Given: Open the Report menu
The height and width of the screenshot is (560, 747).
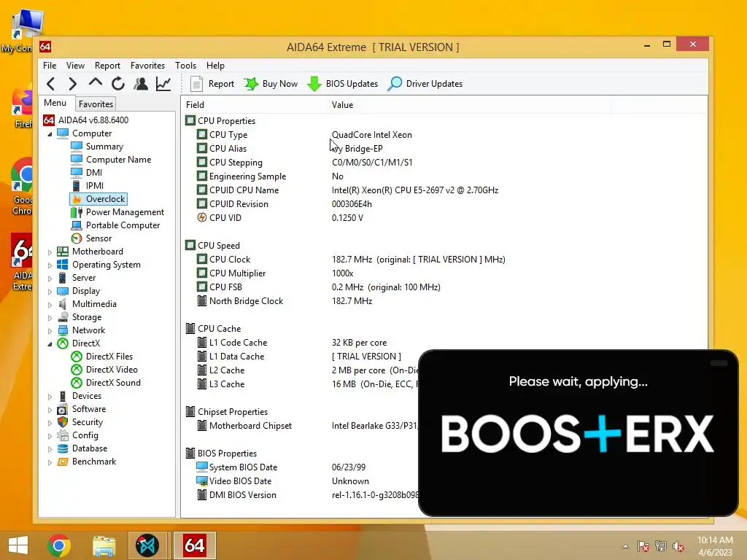Looking at the screenshot, I should click(107, 65).
